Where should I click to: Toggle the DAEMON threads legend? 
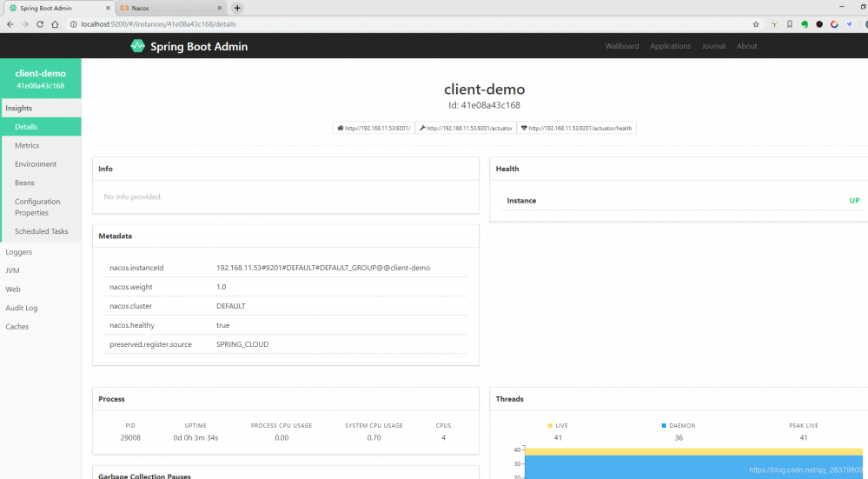tap(678, 425)
